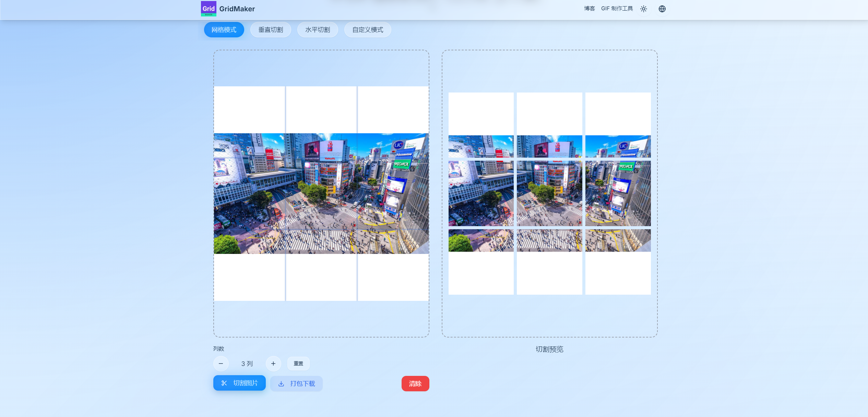This screenshot has height=417, width=868.
Task: Click the original uploaded street image
Action: click(321, 193)
